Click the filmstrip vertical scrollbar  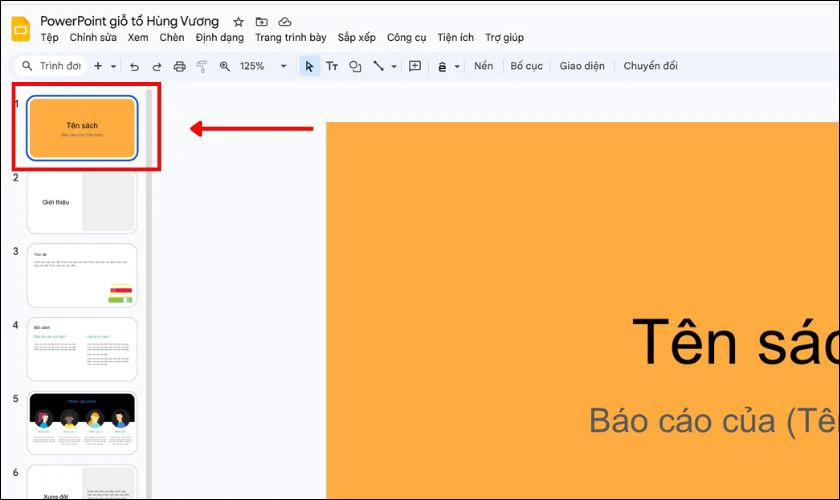[x=149, y=294]
